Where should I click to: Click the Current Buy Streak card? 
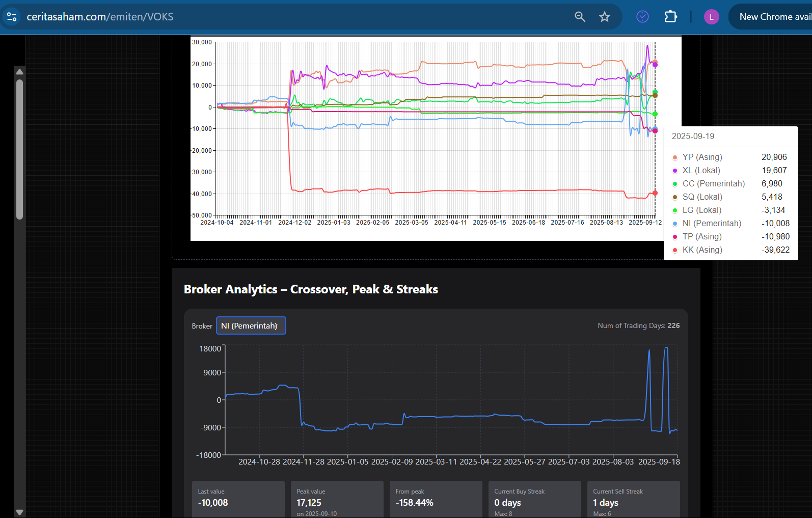534,499
